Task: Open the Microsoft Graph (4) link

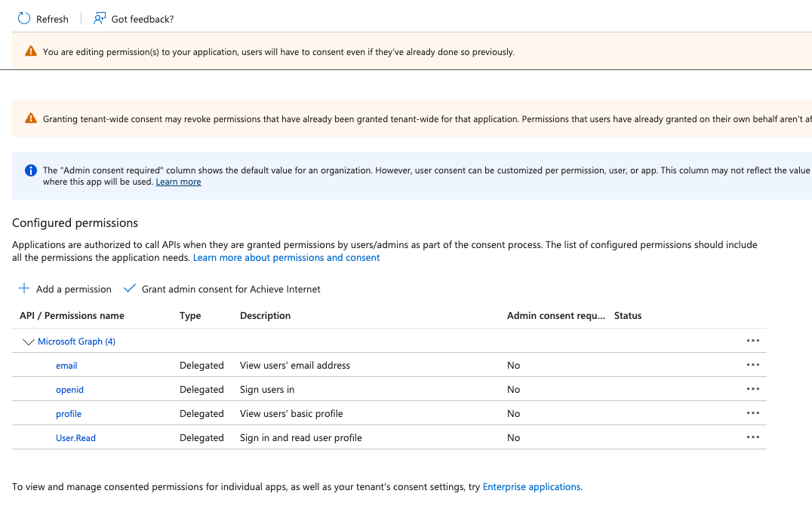Action: [77, 342]
